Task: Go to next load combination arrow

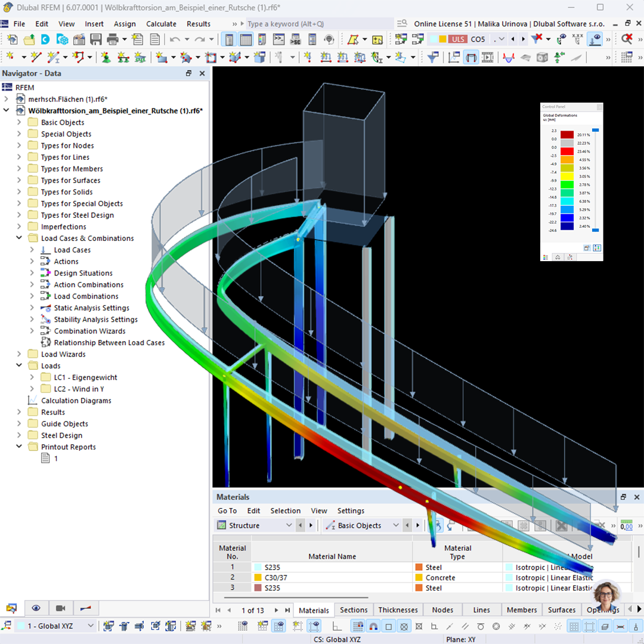Action: (x=523, y=39)
